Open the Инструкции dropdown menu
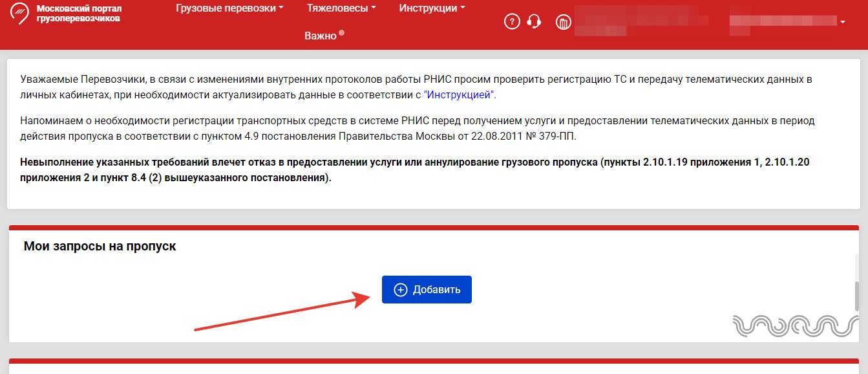The width and height of the screenshot is (868, 374). coord(432,8)
